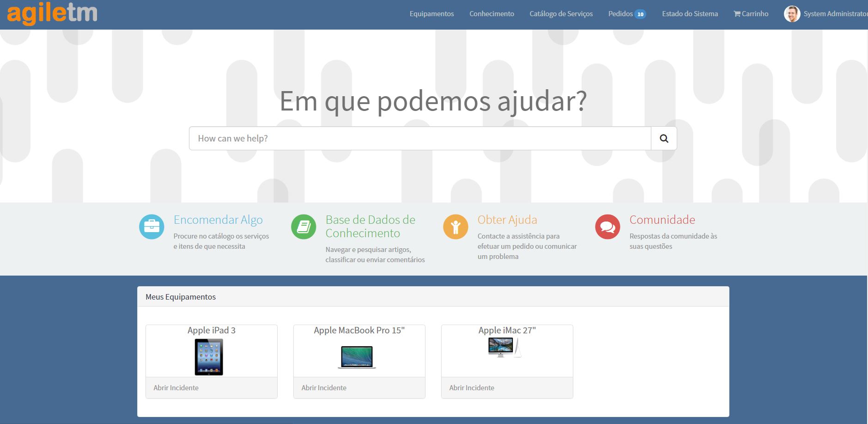
Task: Click the magnifying glass search button
Action: (664, 138)
